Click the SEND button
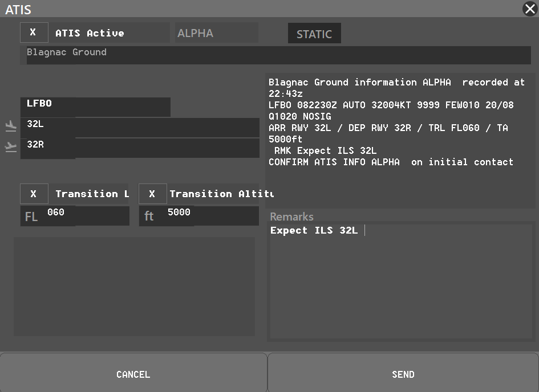This screenshot has height=392, width=539. tap(403, 374)
